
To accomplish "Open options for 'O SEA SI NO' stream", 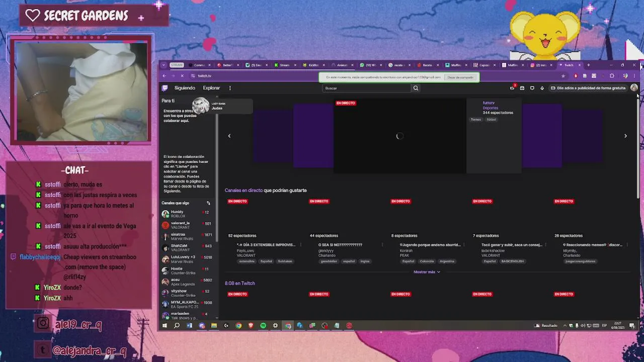I will click(x=382, y=245).
